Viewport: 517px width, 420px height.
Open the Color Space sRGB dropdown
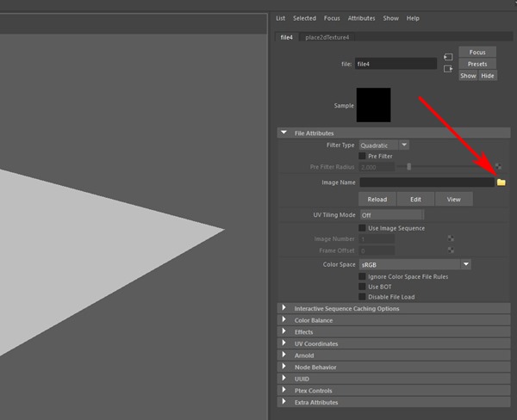[x=414, y=264]
